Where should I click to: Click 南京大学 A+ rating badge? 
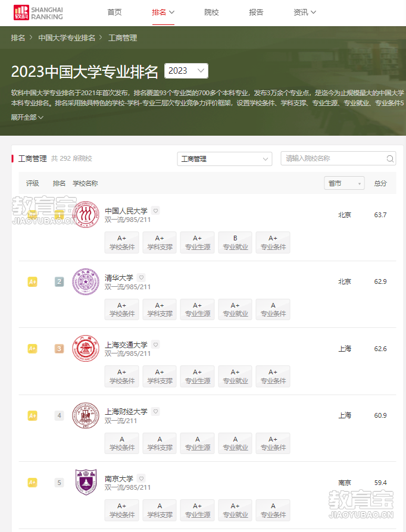pyautogui.click(x=32, y=483)
